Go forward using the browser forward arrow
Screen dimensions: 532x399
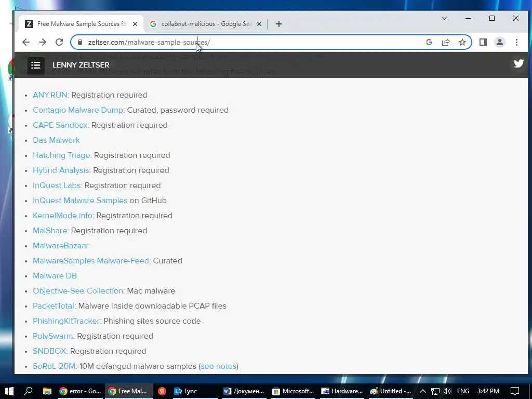coord(43,42)
